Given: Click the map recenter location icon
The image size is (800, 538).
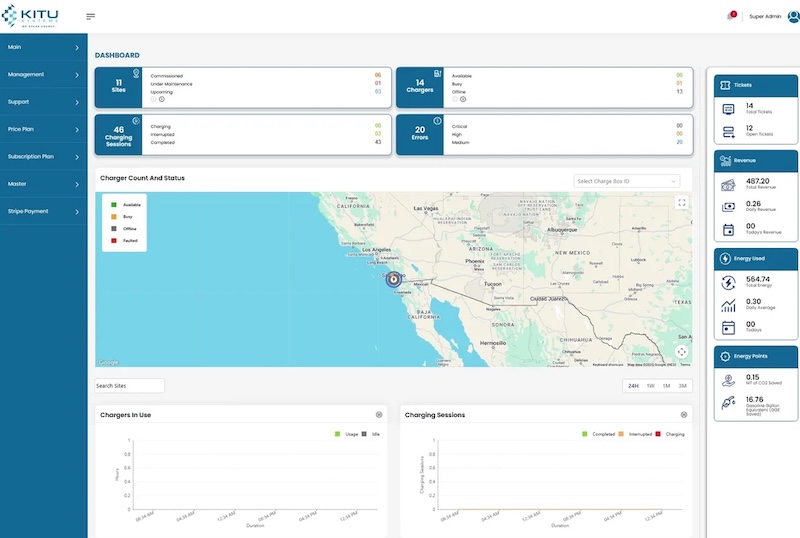Looking at the screenshot, I should coord(682,352).
